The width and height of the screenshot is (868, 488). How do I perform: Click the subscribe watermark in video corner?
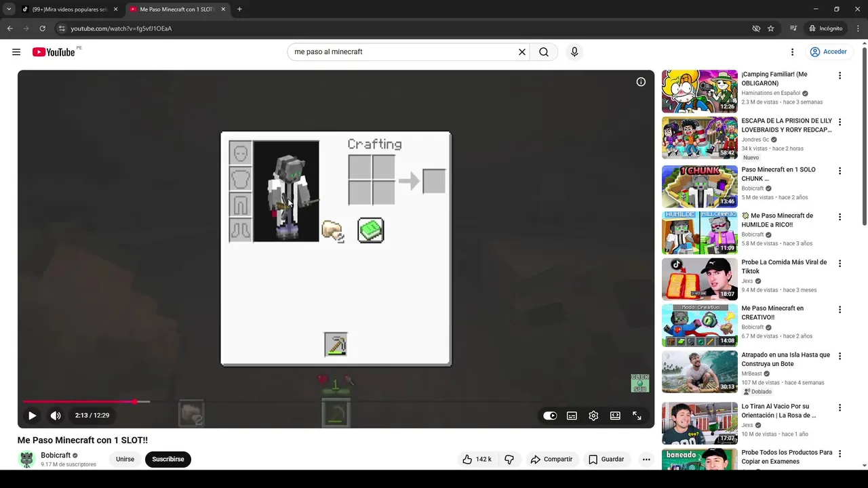tap(640, 383)
